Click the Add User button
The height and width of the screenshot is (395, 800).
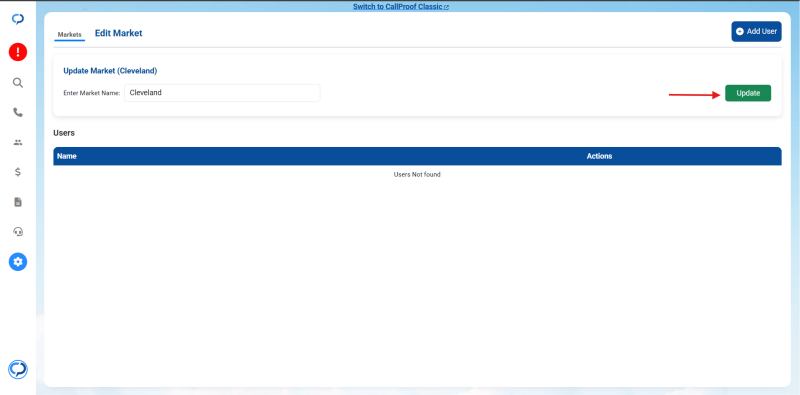[756, 31]
